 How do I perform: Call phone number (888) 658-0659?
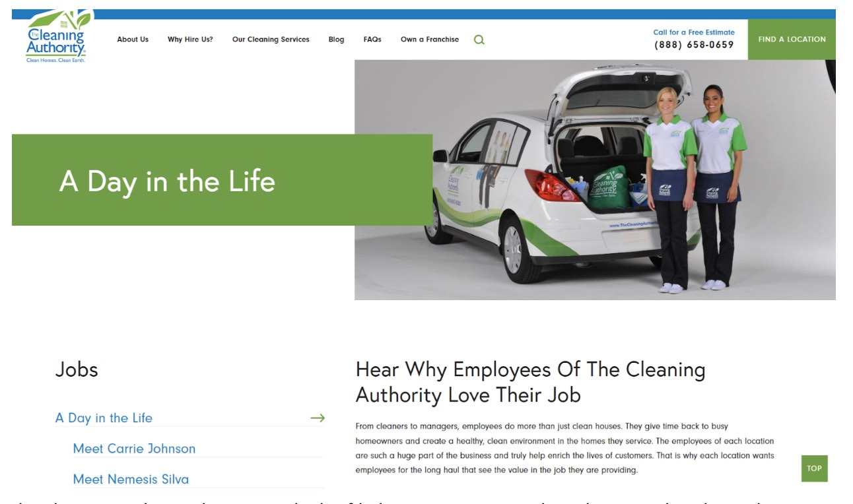click(694, 45)
